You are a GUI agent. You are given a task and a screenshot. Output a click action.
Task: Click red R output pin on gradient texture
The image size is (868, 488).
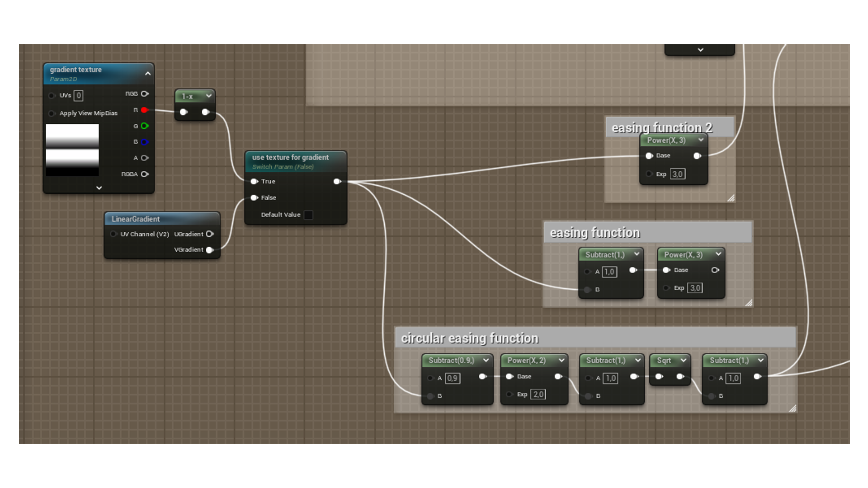point(144,110)
